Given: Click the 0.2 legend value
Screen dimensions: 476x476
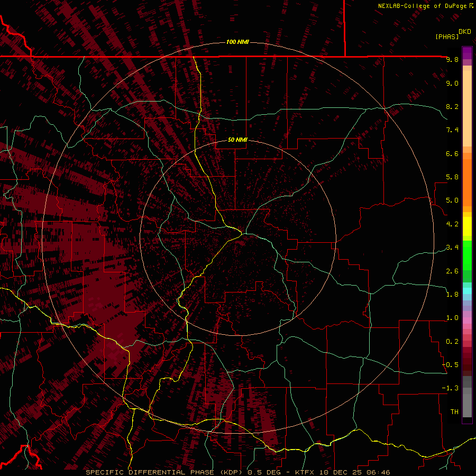Looking at the screenshot, I should point(452,342).
